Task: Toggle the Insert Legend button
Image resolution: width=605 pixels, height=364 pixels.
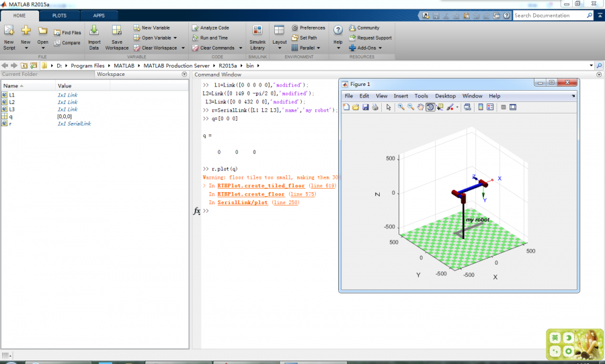Action: (490, 107)
